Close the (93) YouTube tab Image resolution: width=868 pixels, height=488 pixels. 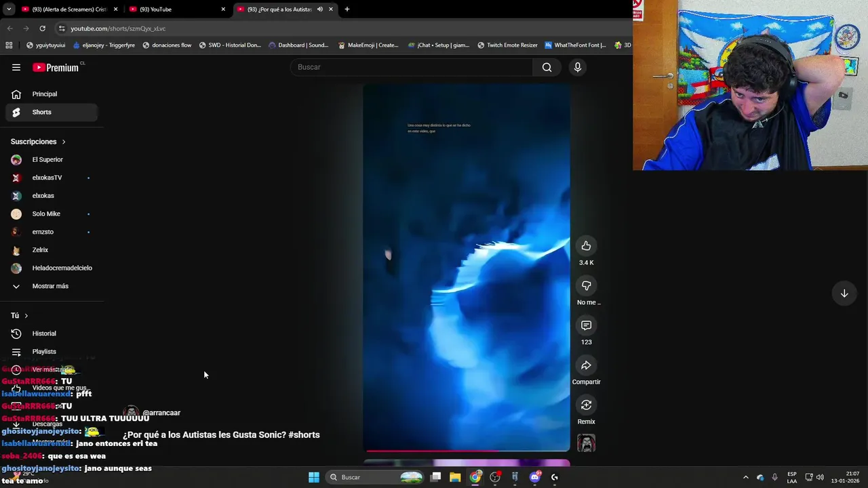pos(223,9)
